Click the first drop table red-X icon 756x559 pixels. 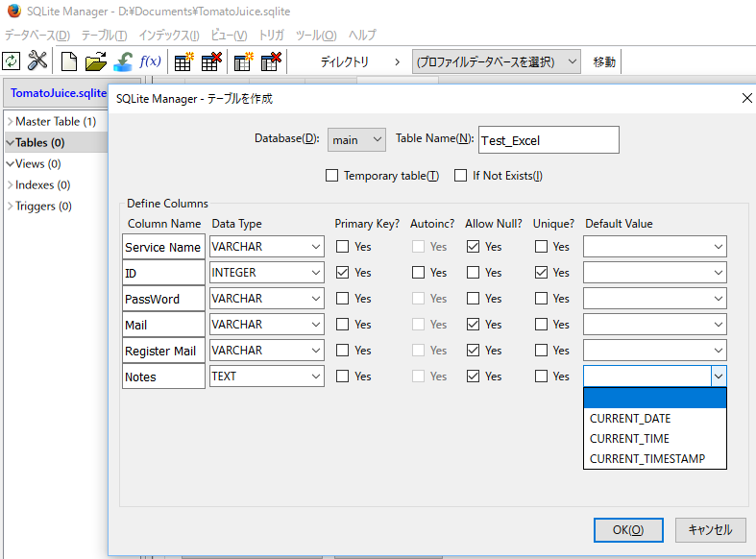point(211,61)
